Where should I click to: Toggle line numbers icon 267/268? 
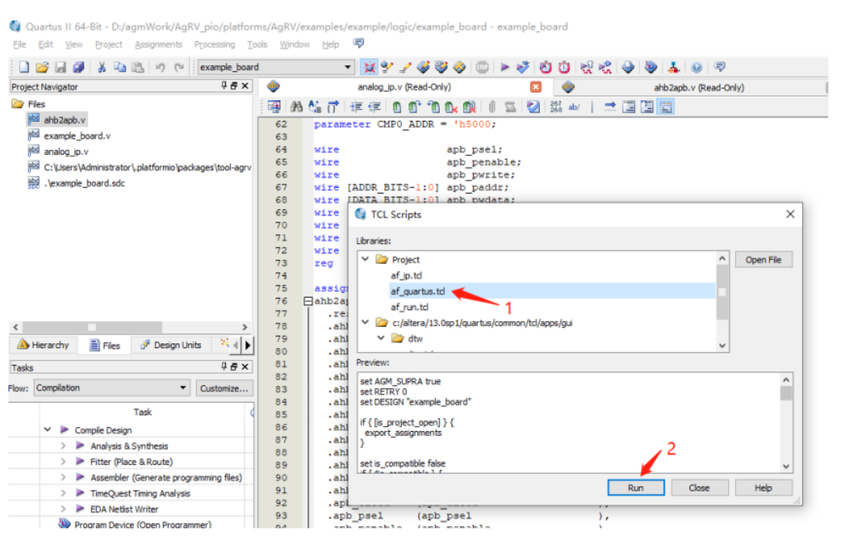tap(556, 107)
